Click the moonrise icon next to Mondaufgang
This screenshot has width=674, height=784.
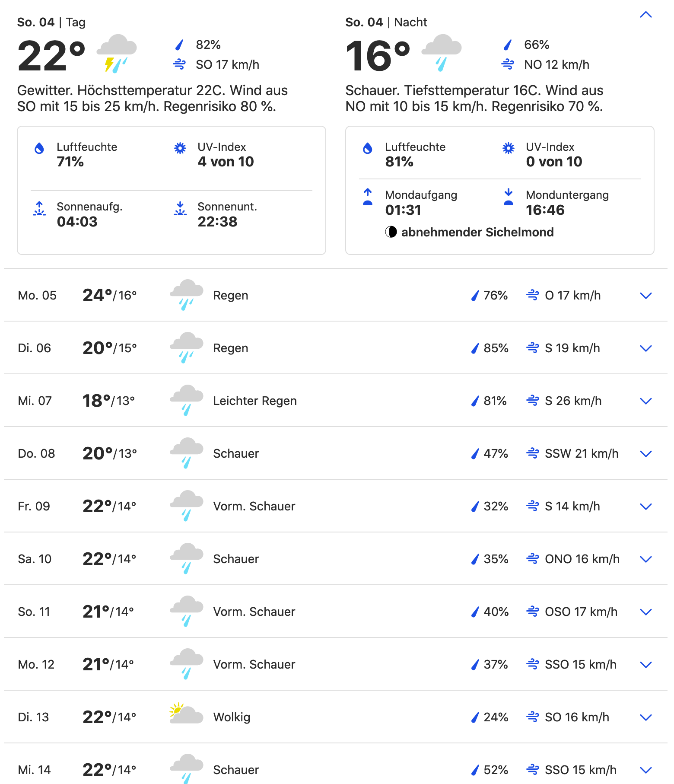[368, 197]
